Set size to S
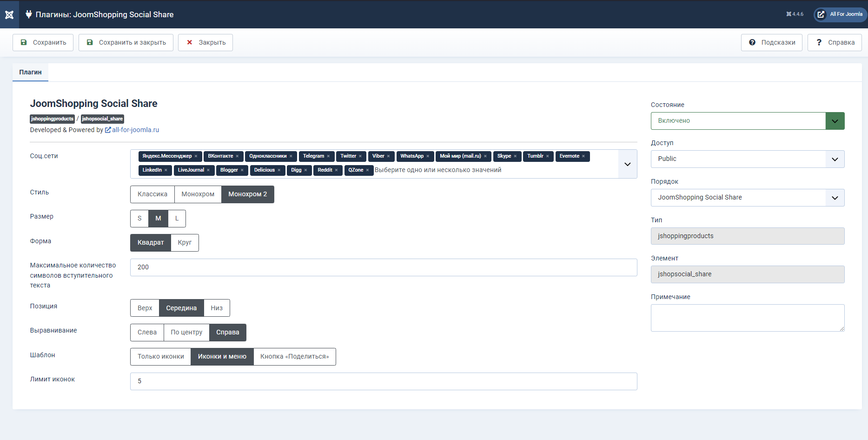Viewport: 868px width, 440px height. [x=139, y=219]
